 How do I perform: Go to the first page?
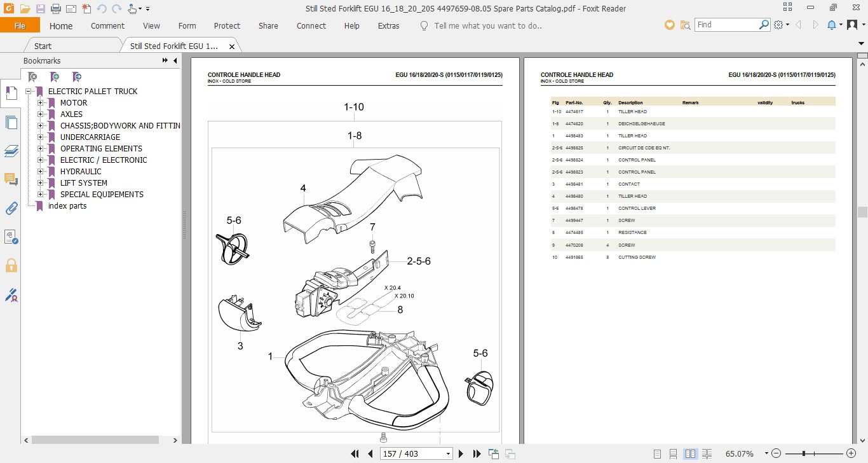[x=356, y=454]
